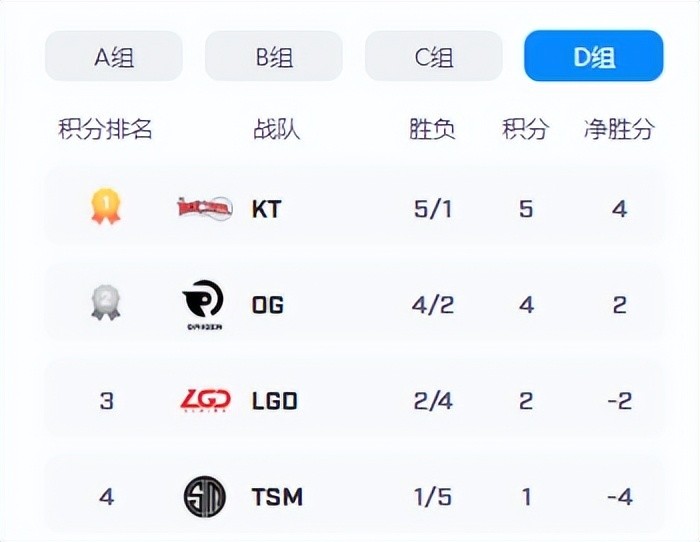The height and width of the screenshot is (542, 700).
Task: Click the LGD Gaming team logo
Action: (x=204, y=401)
